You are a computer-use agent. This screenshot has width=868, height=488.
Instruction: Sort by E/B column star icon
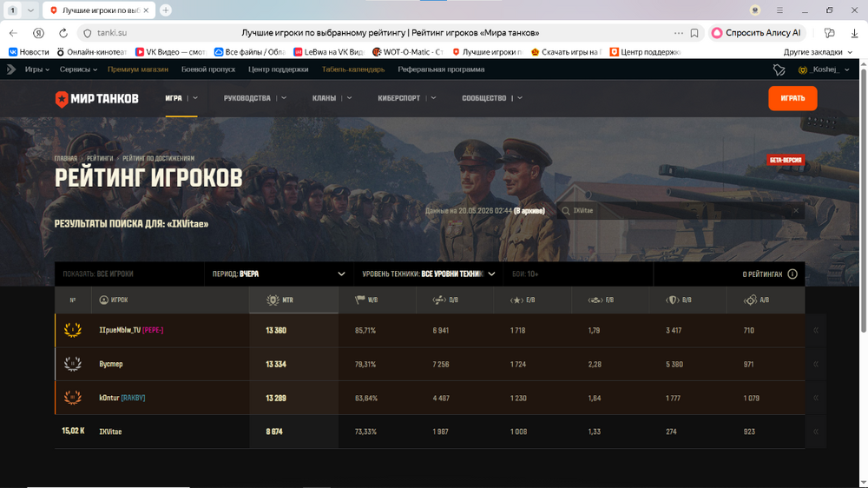click(516, 300)
